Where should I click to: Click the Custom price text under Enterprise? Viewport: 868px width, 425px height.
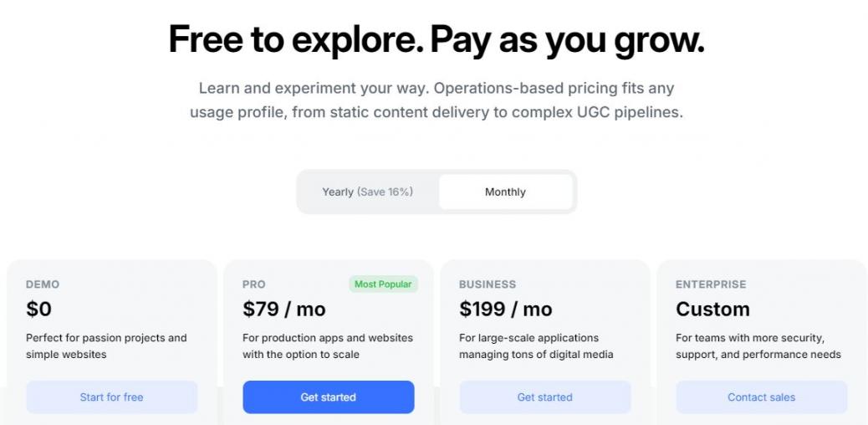click(x=712, y=310)
